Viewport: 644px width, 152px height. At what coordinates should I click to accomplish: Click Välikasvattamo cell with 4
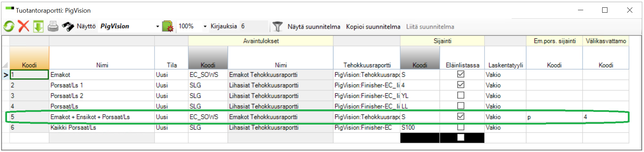[606, 117]
